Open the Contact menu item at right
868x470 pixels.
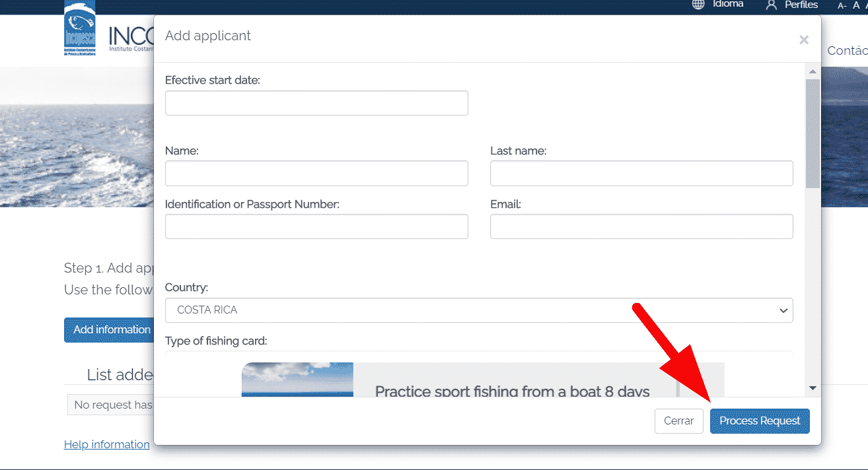(x=848, y=51)
